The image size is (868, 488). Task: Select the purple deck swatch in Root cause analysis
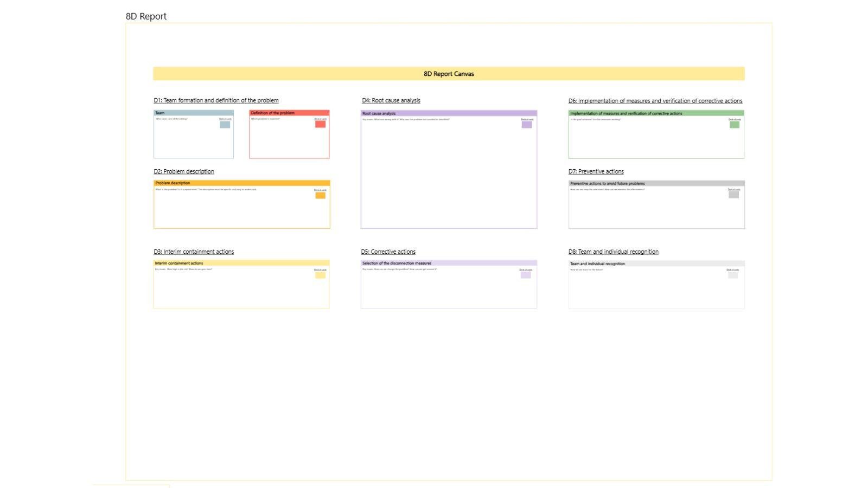point(526,125)
